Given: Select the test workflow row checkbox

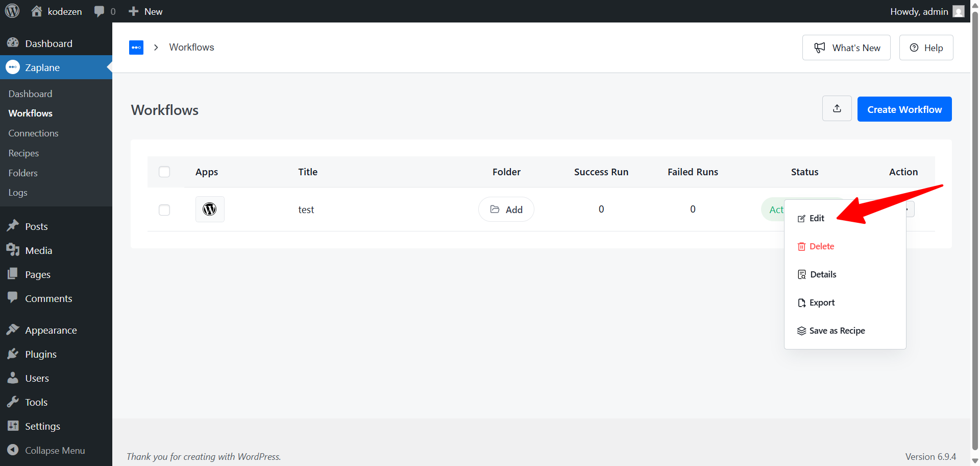Looking at the screenshot, I should (164, 210).
